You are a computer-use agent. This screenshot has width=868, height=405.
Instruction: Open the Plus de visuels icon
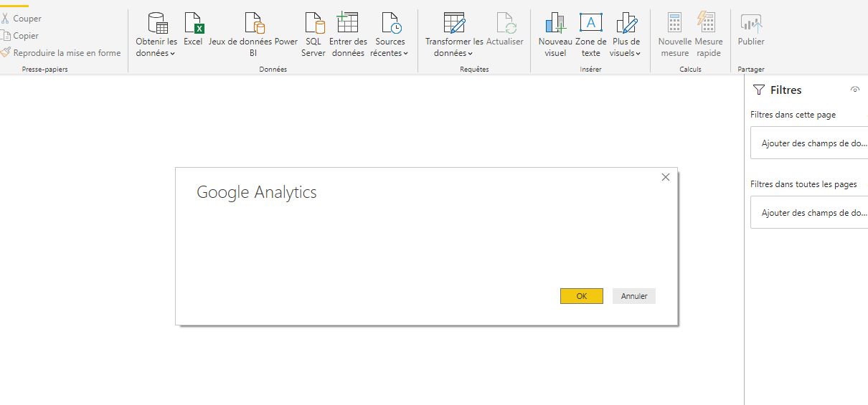point(626,23)
